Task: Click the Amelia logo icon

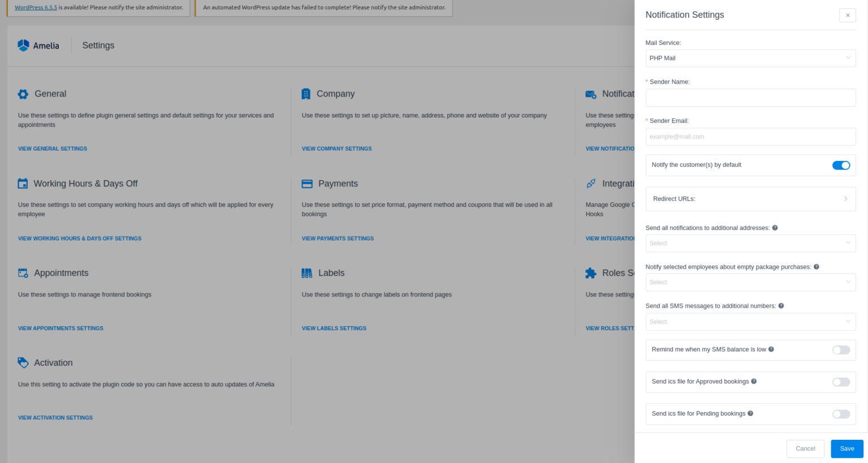Action: (23, 45)
